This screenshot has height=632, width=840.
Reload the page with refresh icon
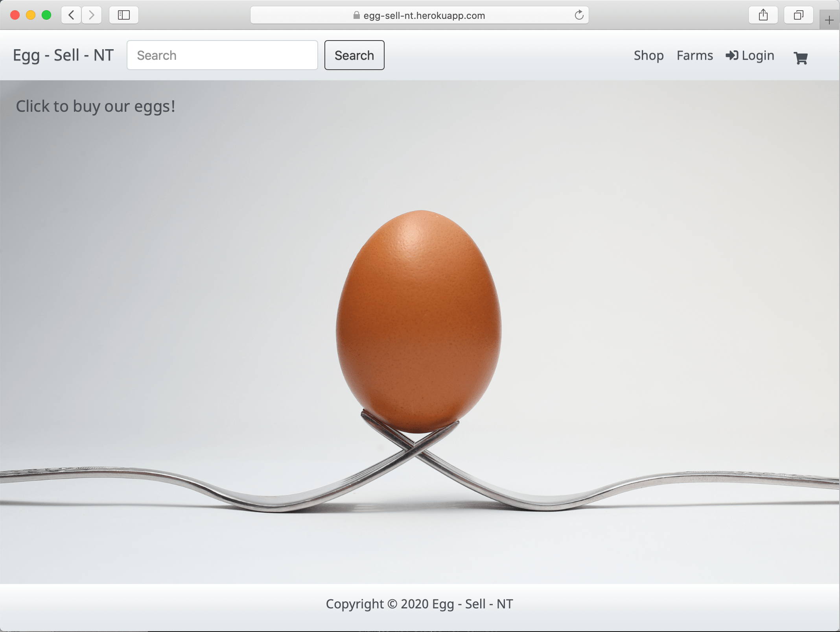(579, 15)
